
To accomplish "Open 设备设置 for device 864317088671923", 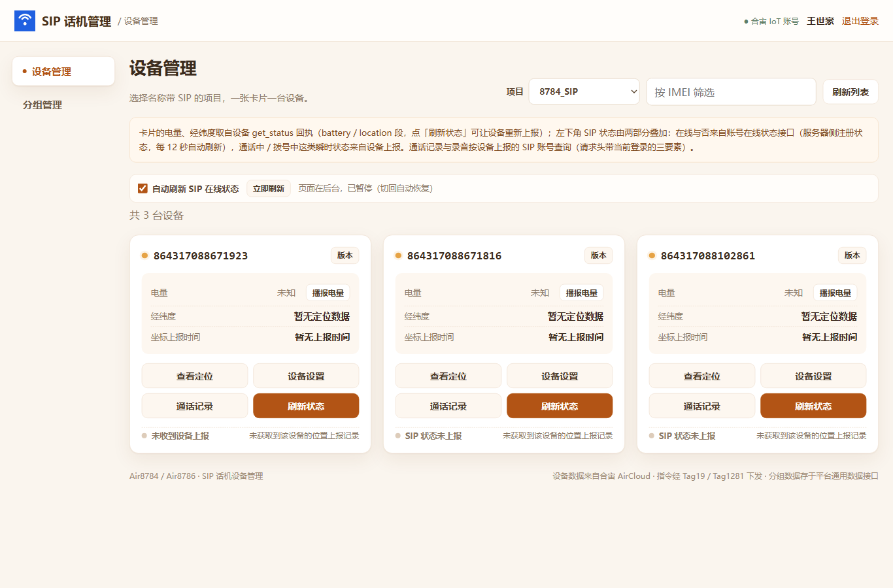I will click(x=306, y=376).
